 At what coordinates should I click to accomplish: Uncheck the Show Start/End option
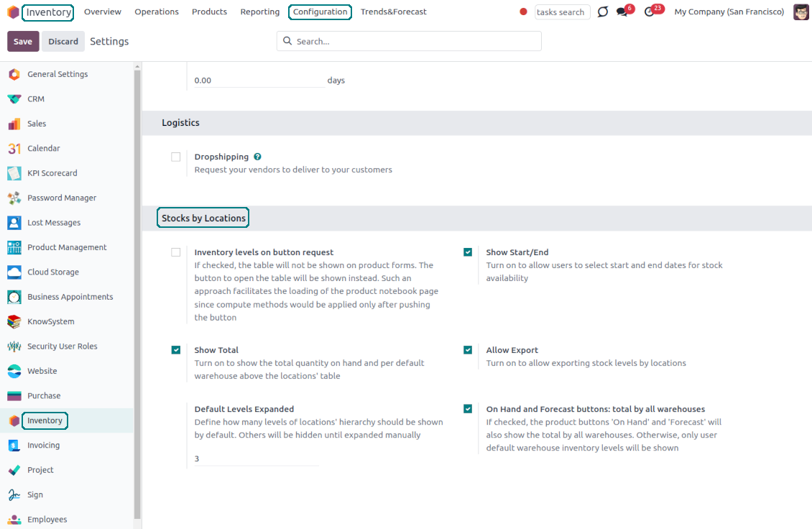[468, 252]
